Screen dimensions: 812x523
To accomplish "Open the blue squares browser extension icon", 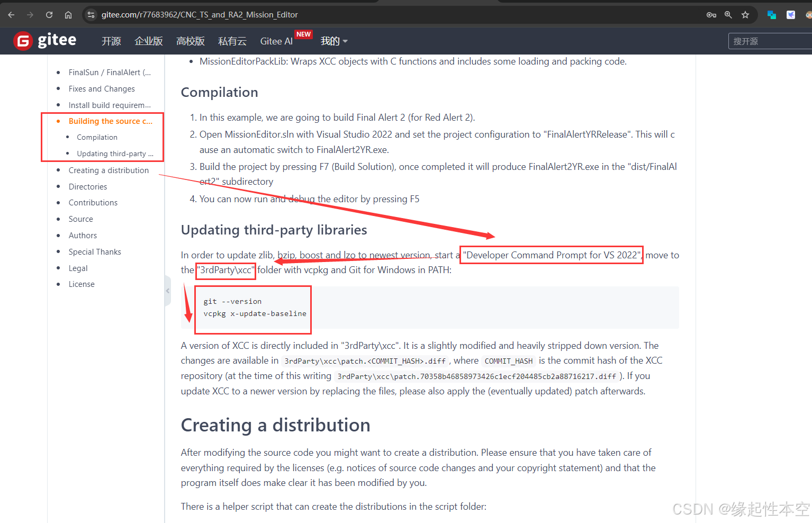I will (x=772, y=15).
